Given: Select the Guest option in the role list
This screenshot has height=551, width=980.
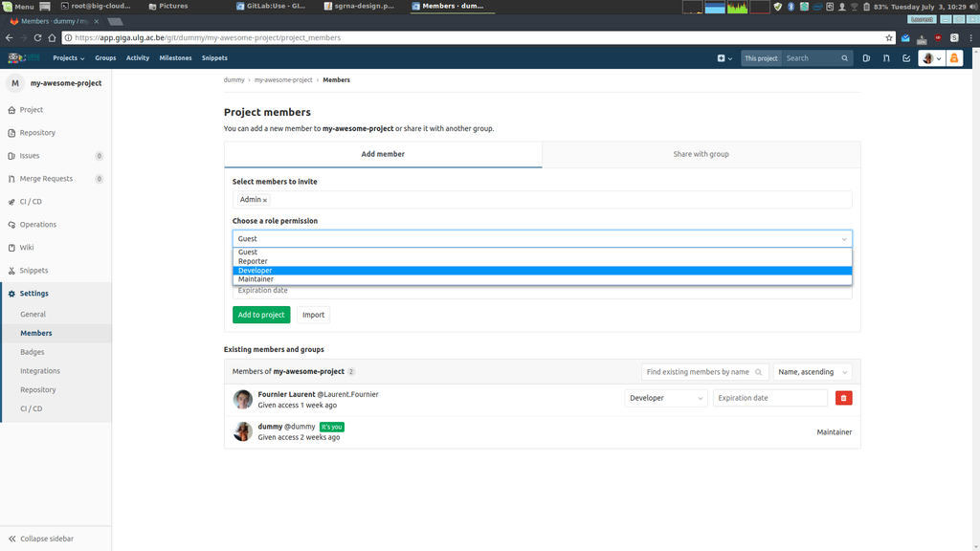Looking at the screenshot, I should (542, 253).
